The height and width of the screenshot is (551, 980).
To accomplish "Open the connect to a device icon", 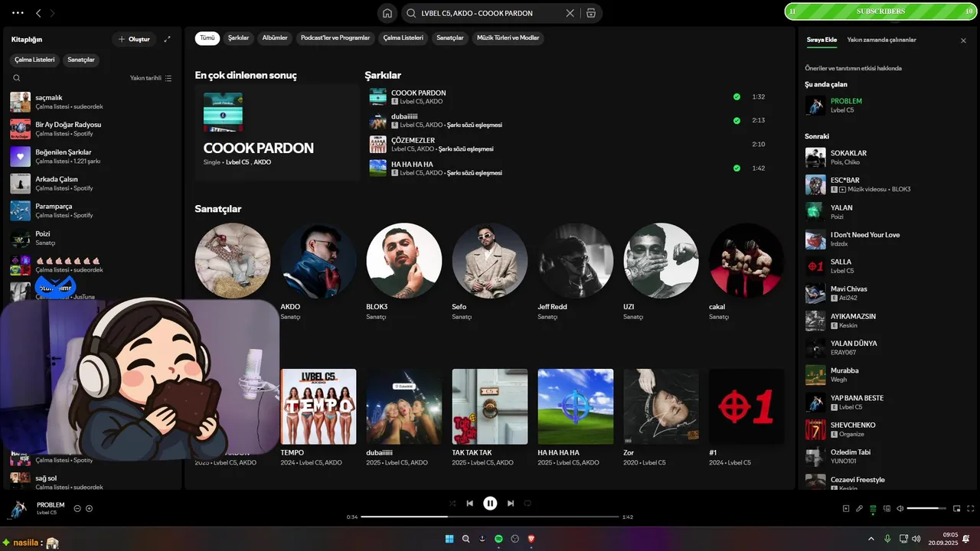I will (x=887, y=508).
